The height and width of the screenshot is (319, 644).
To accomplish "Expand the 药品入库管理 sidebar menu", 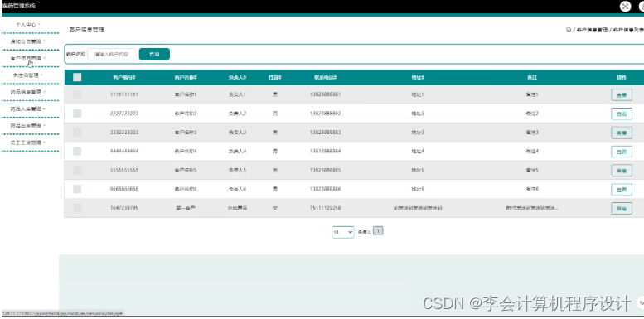I will coord(28,109).
